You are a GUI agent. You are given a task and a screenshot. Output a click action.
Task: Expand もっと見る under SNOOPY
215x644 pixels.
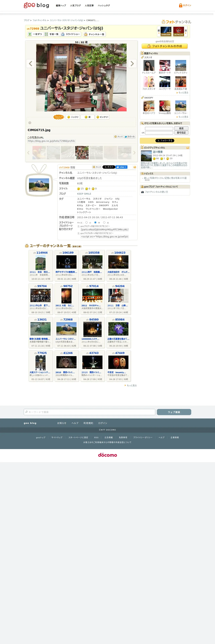pyautogui.click(x=183, y=117)
